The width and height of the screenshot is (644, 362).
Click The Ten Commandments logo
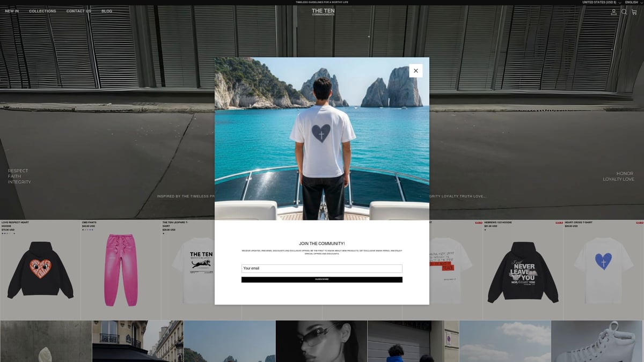click(x=323, y=12)
